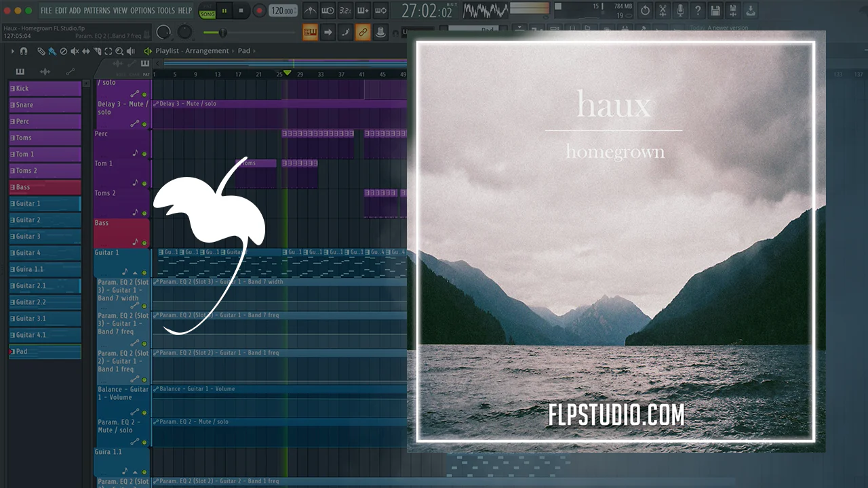868x488 pixels.
Task: Click the render/export download icon
Action: [751, 11]
